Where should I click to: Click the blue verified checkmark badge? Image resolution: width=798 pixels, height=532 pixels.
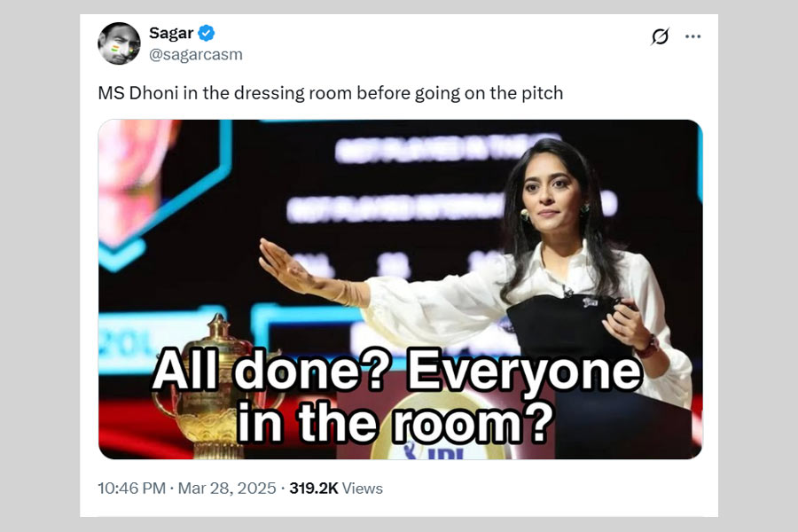tap(207, 34)
